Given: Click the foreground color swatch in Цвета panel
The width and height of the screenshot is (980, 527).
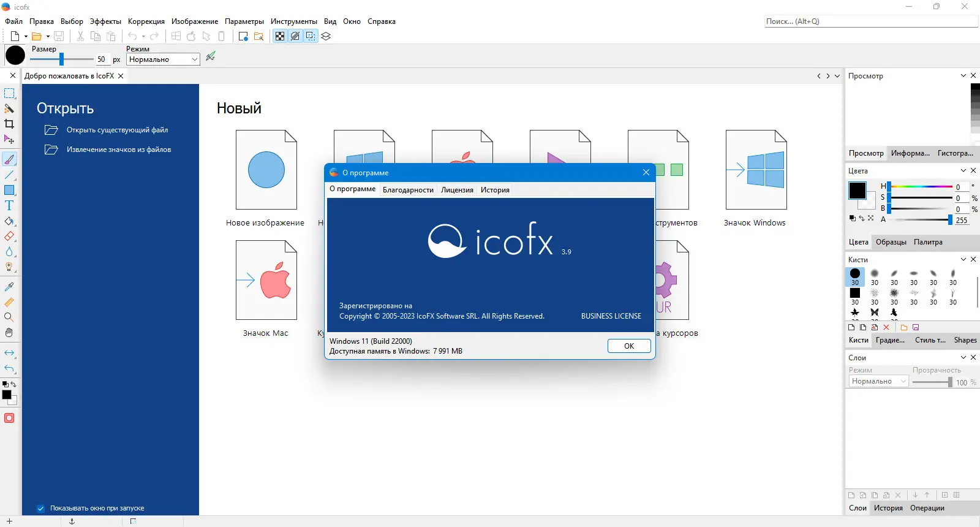Looking at the screenshot, I should pyautogui.click(x=858, y=191).
